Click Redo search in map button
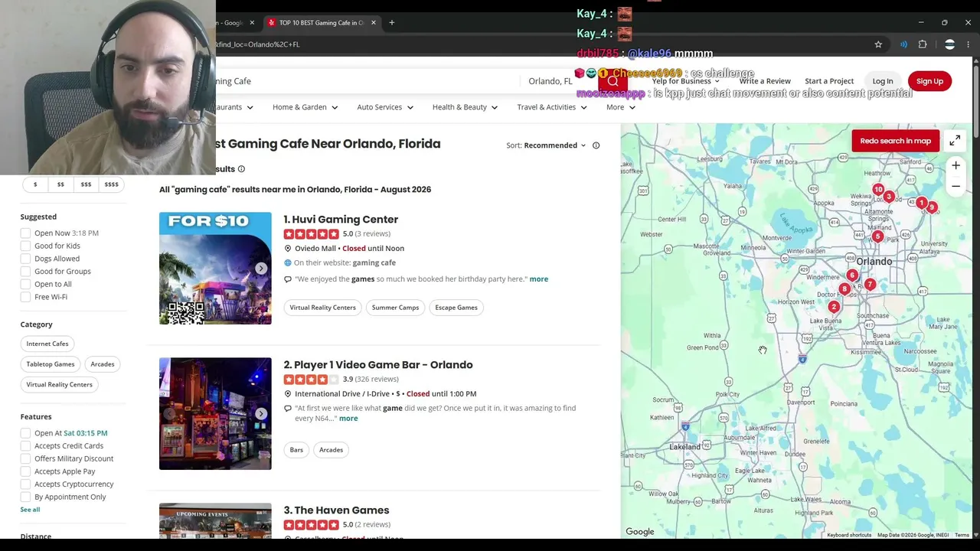This screenshot has width=980, height=551. click(895, 141)
